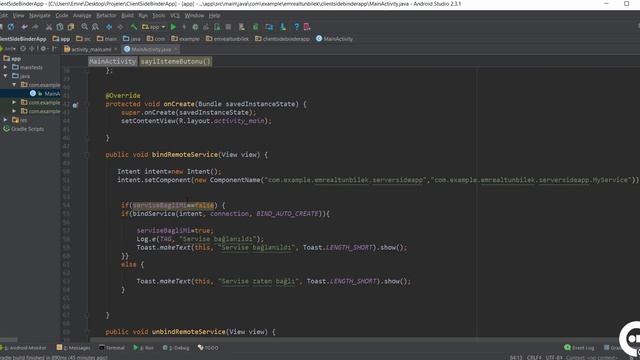The width and height of the screenshot is (640, 360).
Task: Click the sayiIstemeButonu() structure breadcrumb
Action: pyautogui.click(x=176, y=62)
